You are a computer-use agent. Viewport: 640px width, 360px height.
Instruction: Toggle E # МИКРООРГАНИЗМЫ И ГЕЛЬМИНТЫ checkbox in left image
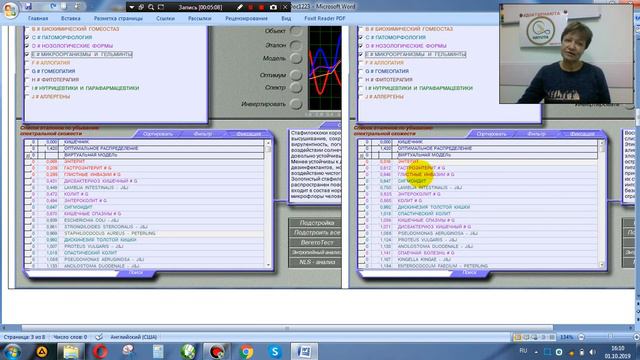click(27, 54)
